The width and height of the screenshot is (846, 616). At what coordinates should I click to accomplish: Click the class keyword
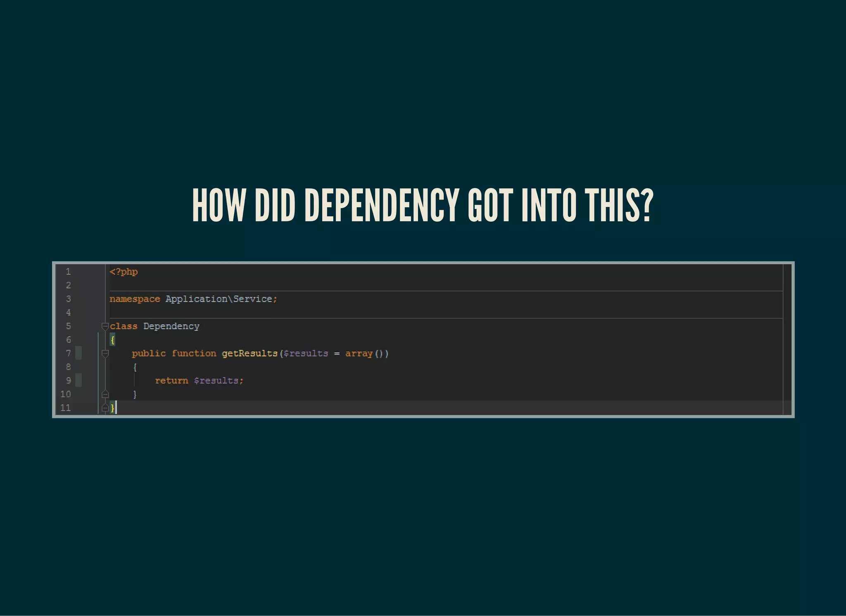(x=124, y=326)
